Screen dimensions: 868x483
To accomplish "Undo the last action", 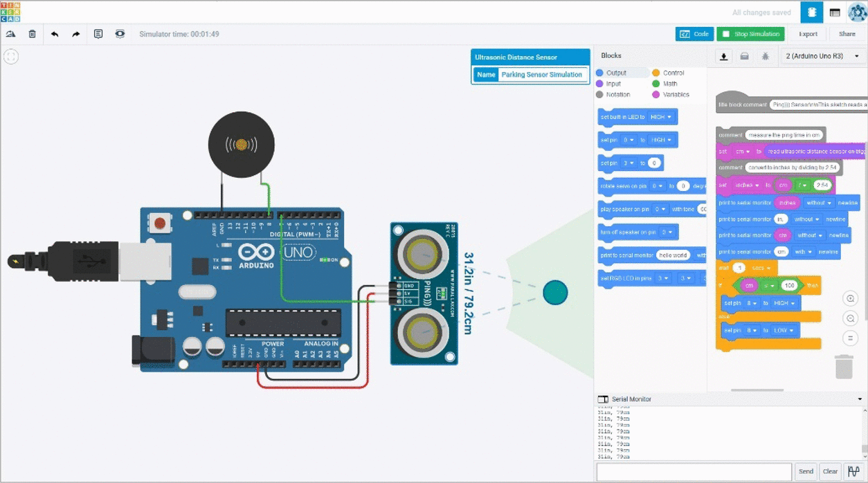I will 54,34.
